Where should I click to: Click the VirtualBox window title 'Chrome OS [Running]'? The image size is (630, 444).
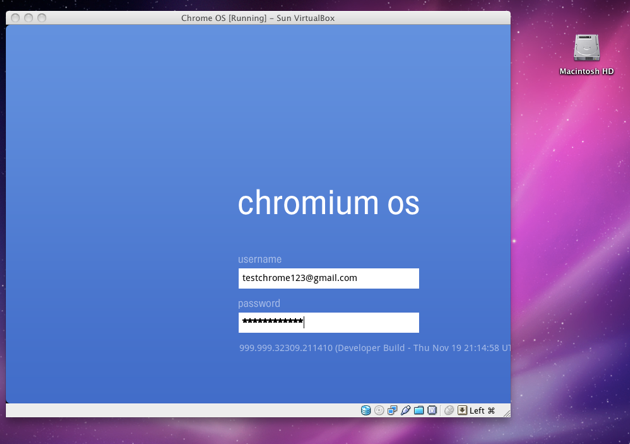click(258, 18)
